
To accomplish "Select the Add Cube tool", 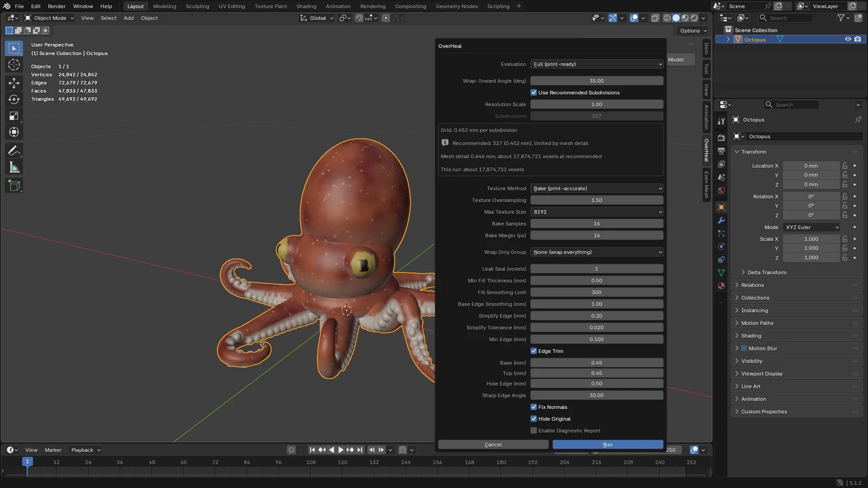I will click(x=14, y=185).
